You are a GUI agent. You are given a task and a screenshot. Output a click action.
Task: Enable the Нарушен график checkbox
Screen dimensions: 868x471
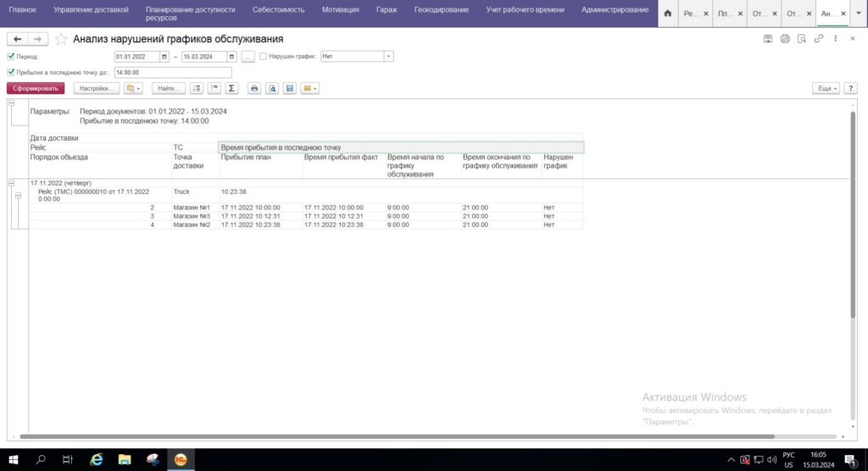(x=264, y=57)
